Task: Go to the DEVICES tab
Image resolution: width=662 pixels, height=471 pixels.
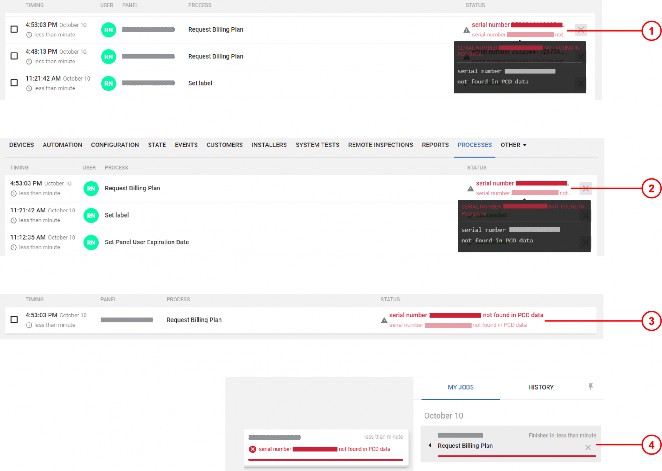Action: 21,145
